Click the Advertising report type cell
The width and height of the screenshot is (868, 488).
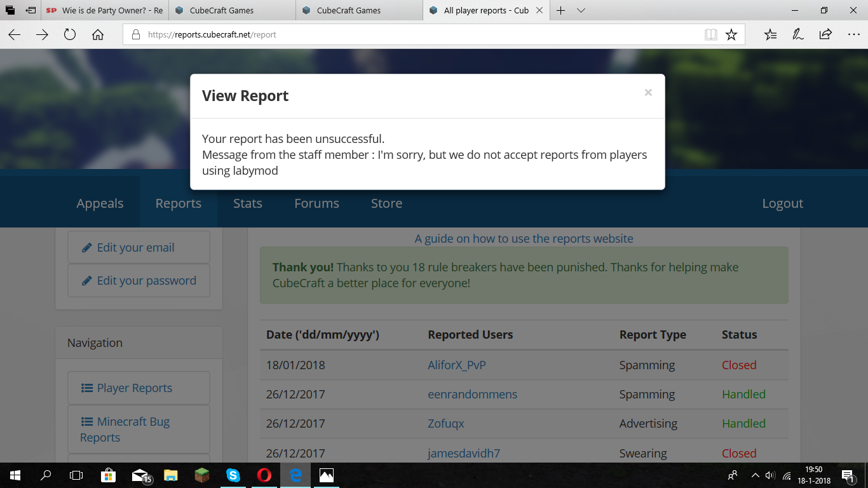click(x=648, y=424)
